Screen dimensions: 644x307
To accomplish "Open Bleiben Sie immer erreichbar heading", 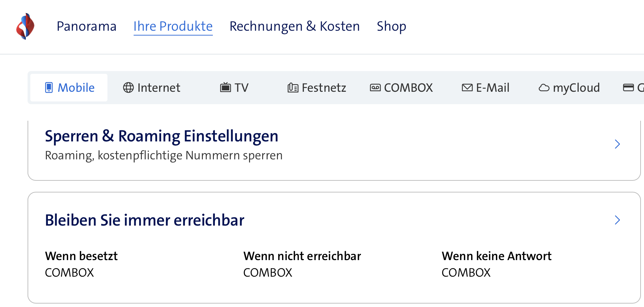I will [x=145, y=220].
